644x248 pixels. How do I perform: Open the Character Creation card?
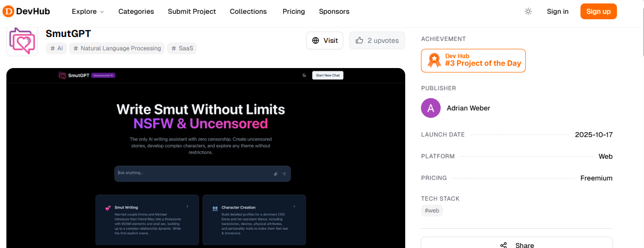tap(254, 220)
